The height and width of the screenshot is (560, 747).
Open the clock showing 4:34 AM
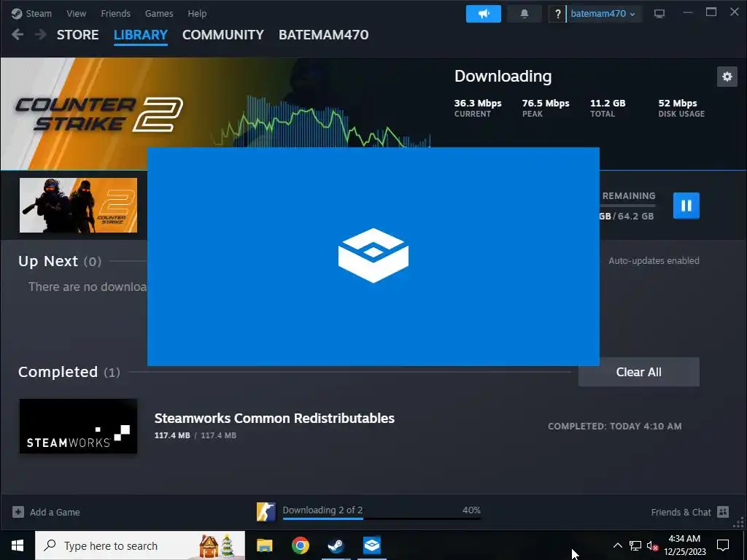[684, 545]
